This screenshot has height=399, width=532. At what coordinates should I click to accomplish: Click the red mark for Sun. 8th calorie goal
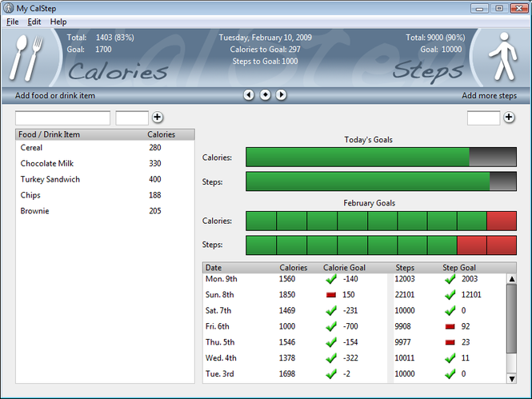[x=331, y=295]
